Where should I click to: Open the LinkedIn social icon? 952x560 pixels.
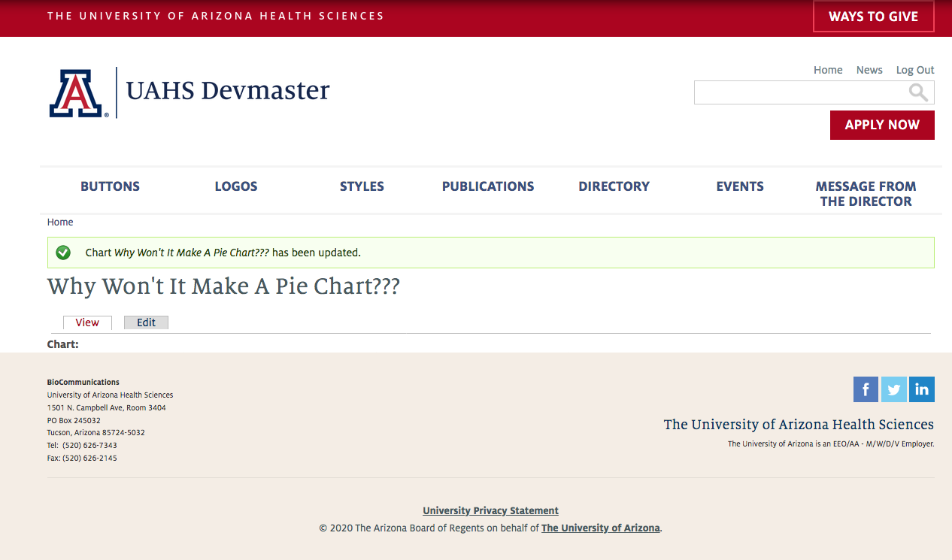(922, 389)
